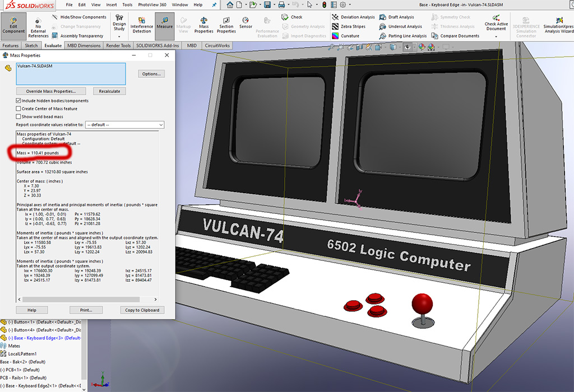Expand Check Active Document dropdown arrow
This screenshot has width=574, height=392.
tap(496, 37)
